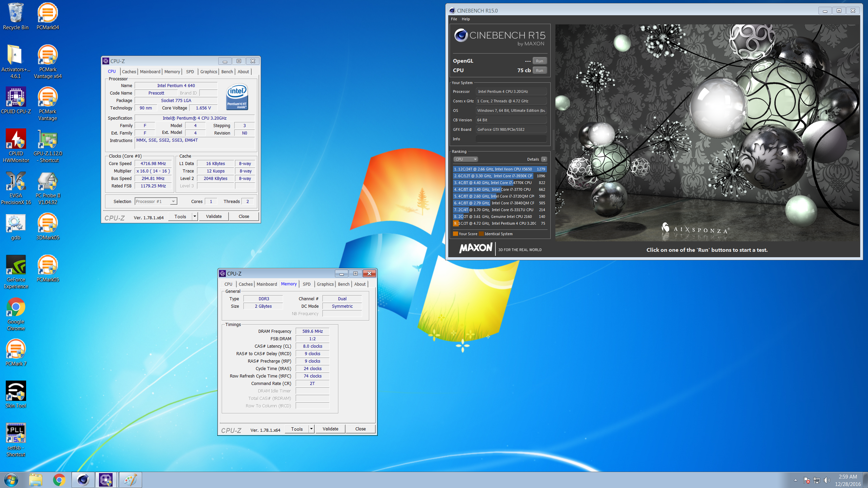Click the Tools button in Memory CPU-Z window
Image resolution: width=868 pixels, height=488 pixels.
[x=297, y=429]
